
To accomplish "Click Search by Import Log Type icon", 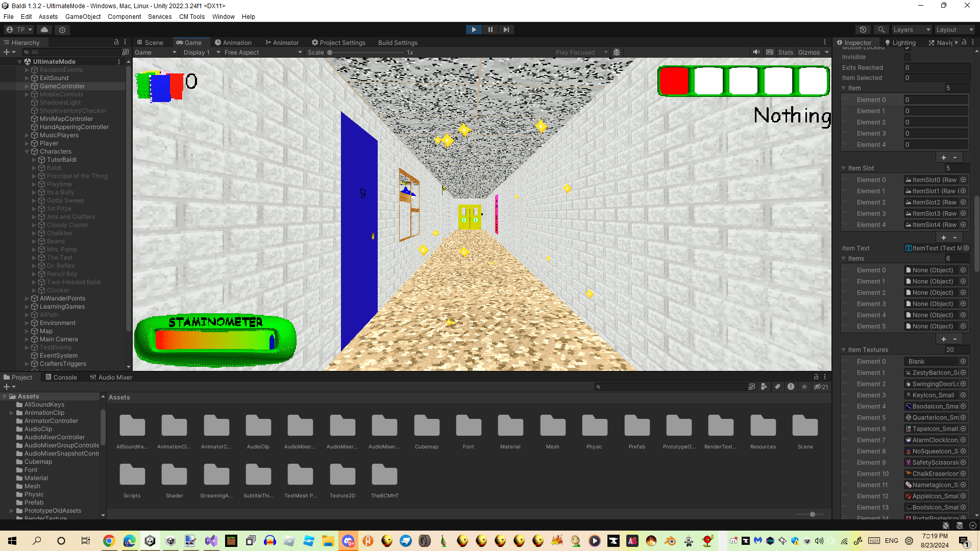I will [791, 387].
